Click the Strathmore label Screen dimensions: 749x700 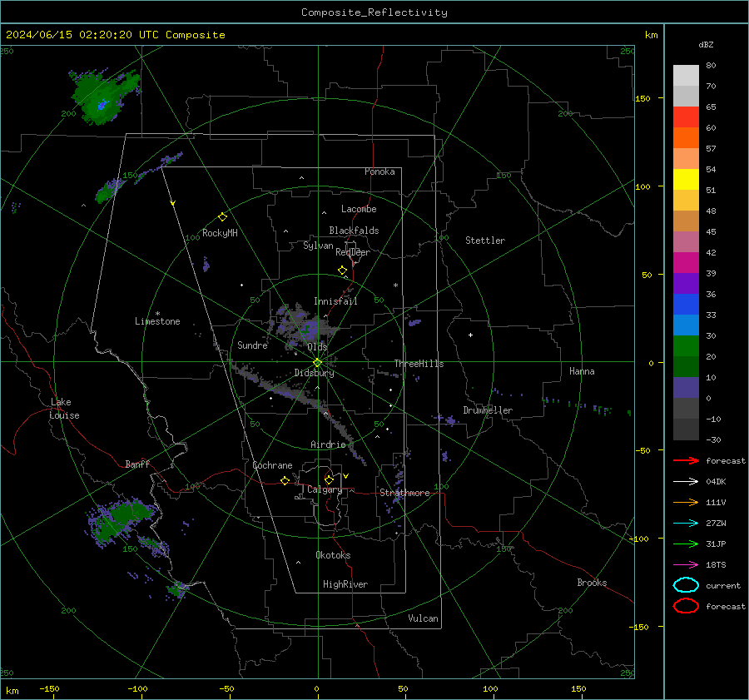(404, 493)
